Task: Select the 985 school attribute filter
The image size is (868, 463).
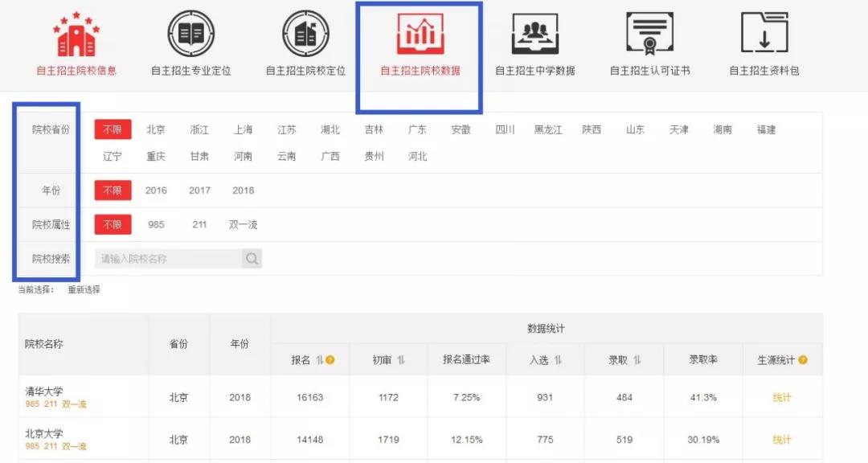Action: 156,225
